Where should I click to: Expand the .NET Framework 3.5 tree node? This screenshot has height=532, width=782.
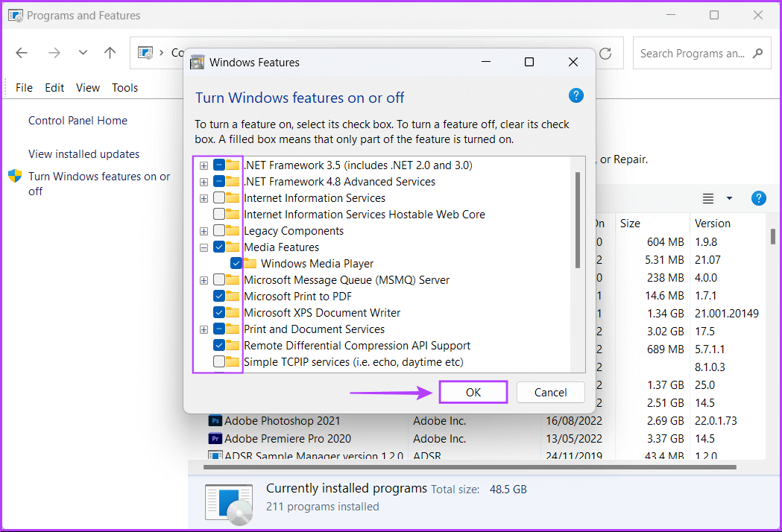[x=204, y=165]
